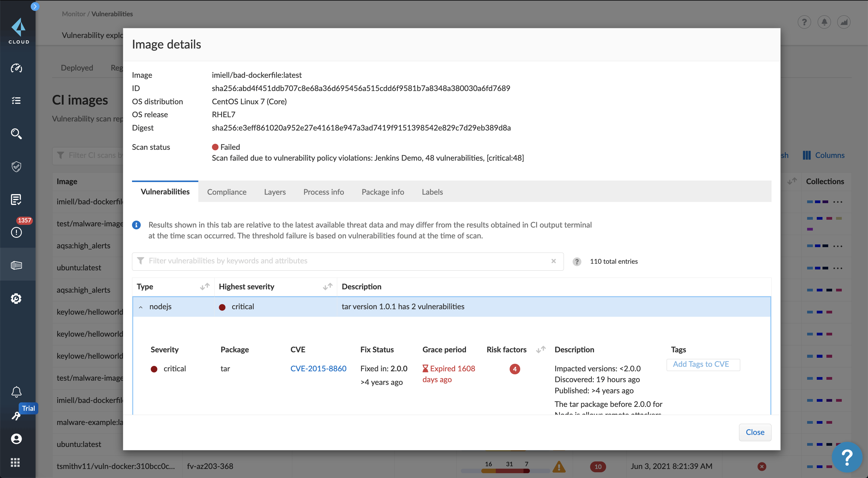Sort the Type column by its sort arrows
This screenshot has width=868, height=478.
pos(204,286)
